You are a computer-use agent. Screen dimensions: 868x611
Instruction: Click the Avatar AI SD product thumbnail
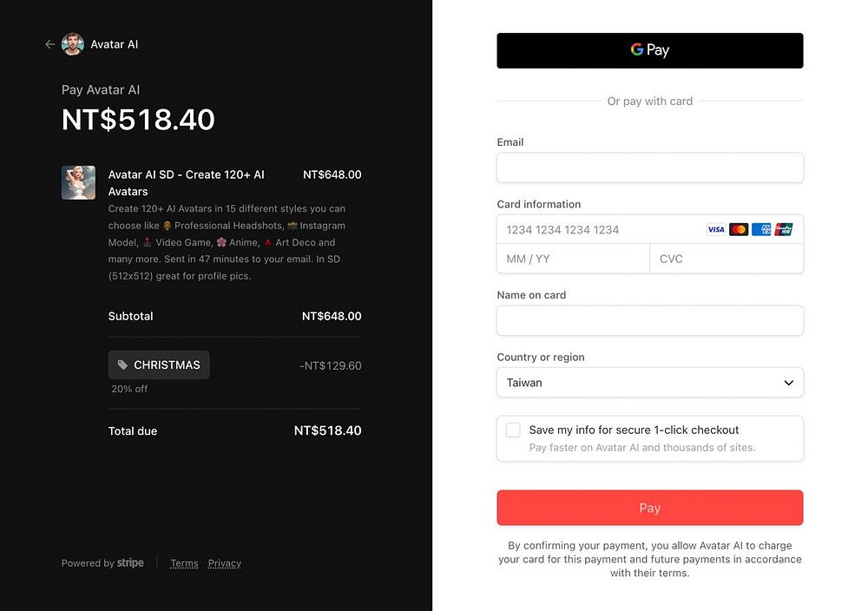point(78,183)
